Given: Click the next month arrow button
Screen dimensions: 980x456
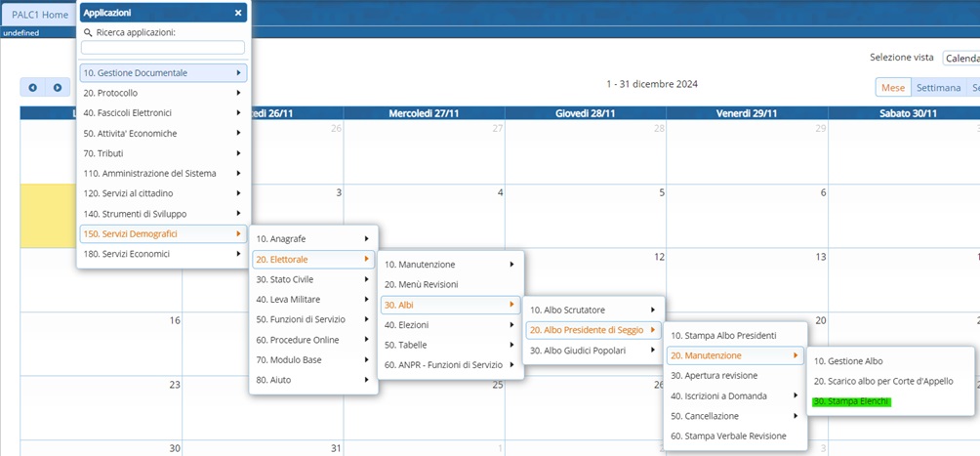Looking at the screenshot, I should coord(58,88).
